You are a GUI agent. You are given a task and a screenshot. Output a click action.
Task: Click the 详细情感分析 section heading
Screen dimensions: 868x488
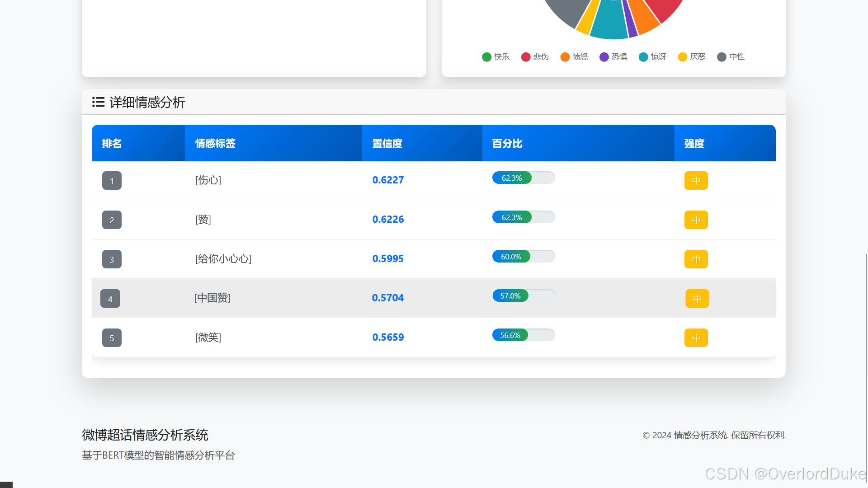(147, 102)
